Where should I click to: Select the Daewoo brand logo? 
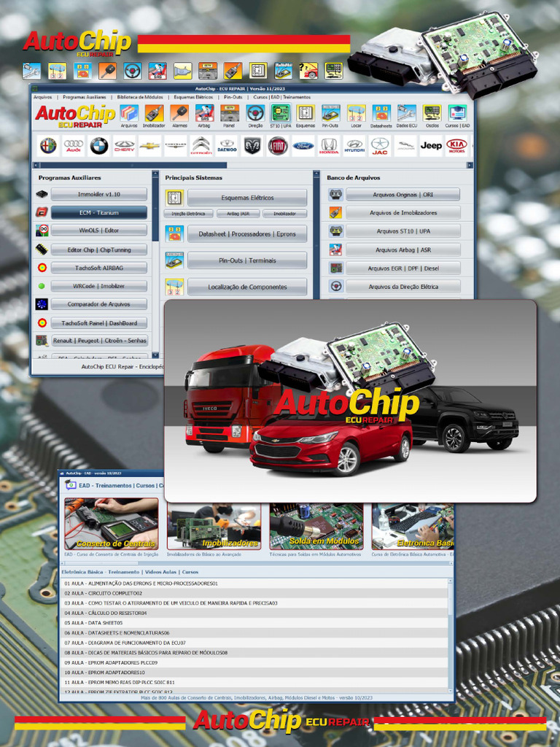pyautogui.click(x=227, y=146)
